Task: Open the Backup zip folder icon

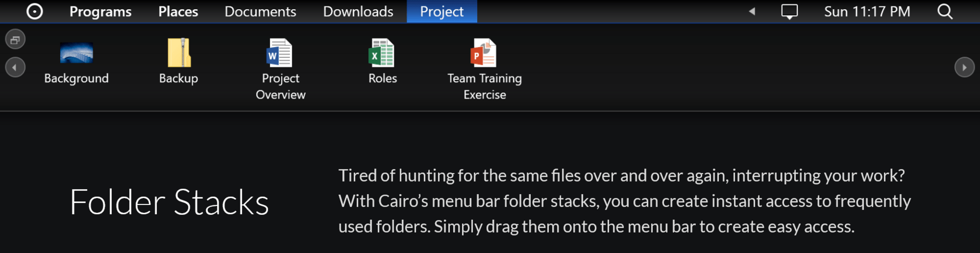Action: (179, 53)
